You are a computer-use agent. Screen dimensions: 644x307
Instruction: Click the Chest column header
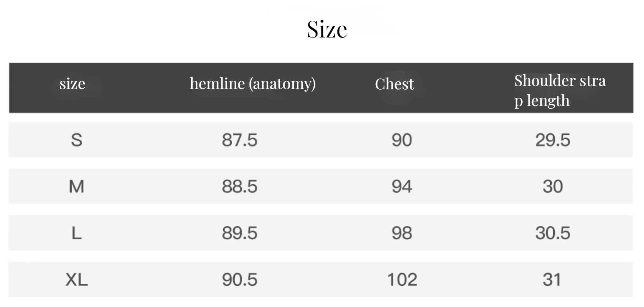(x=394, y=84)
